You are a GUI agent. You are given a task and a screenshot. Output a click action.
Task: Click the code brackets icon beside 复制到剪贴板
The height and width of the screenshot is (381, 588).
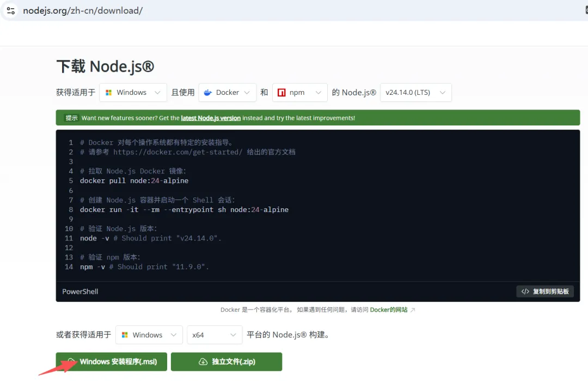point(525,291)
